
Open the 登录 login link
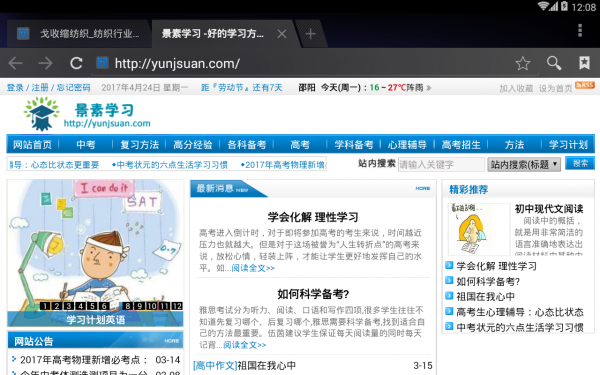[x=15, y=88]
